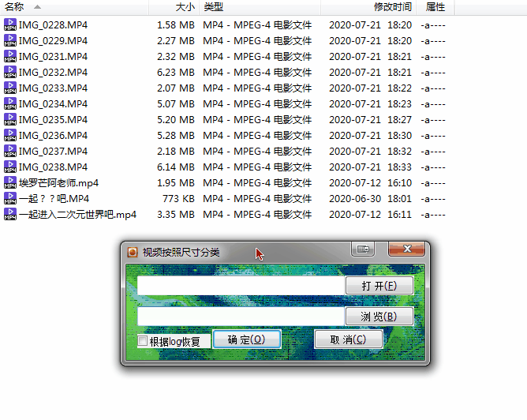Click the MP4 icon of IMG_0232.MP4

pos(10,73)
